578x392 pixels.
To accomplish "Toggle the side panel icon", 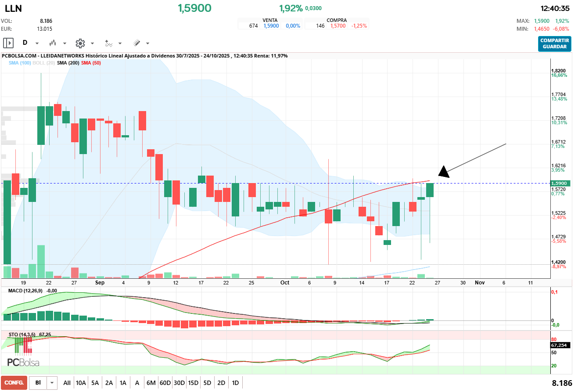I will (x=8, y=43).
